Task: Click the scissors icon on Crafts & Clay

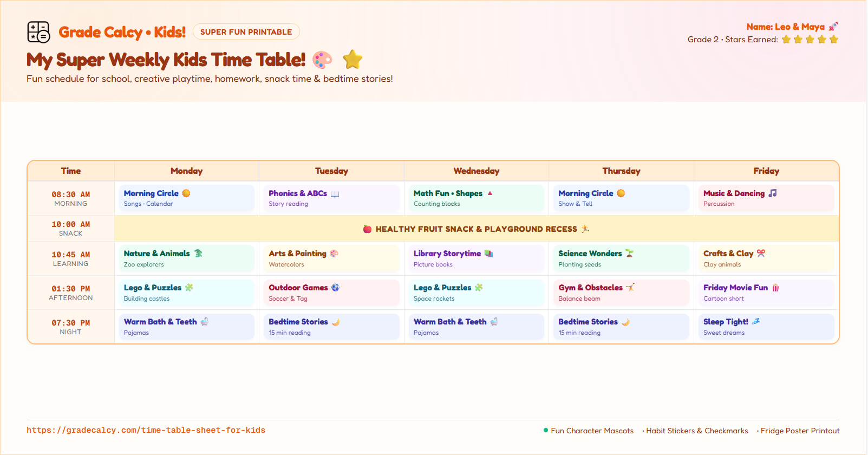Action: pyautogui.click(x=761, y=253)
